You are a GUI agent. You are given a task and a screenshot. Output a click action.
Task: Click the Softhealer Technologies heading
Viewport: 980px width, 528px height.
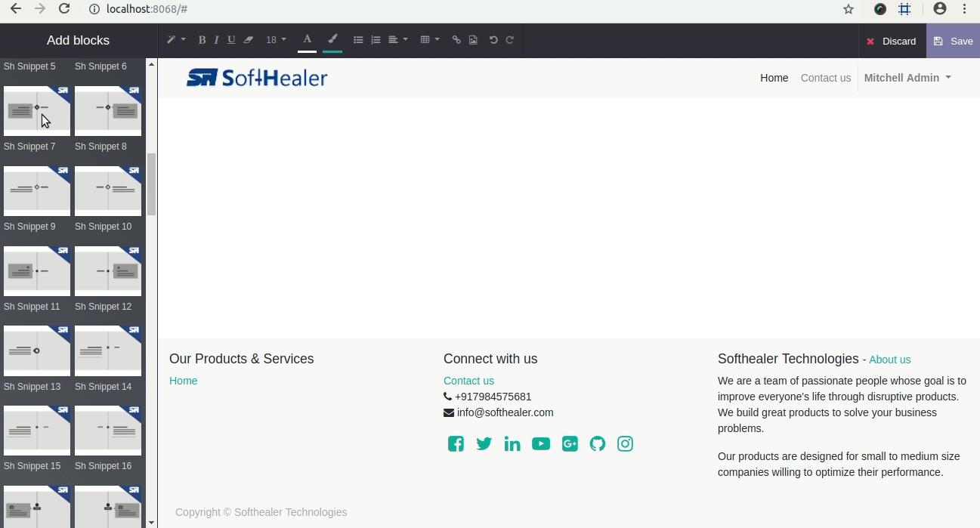tap(788, 359)
